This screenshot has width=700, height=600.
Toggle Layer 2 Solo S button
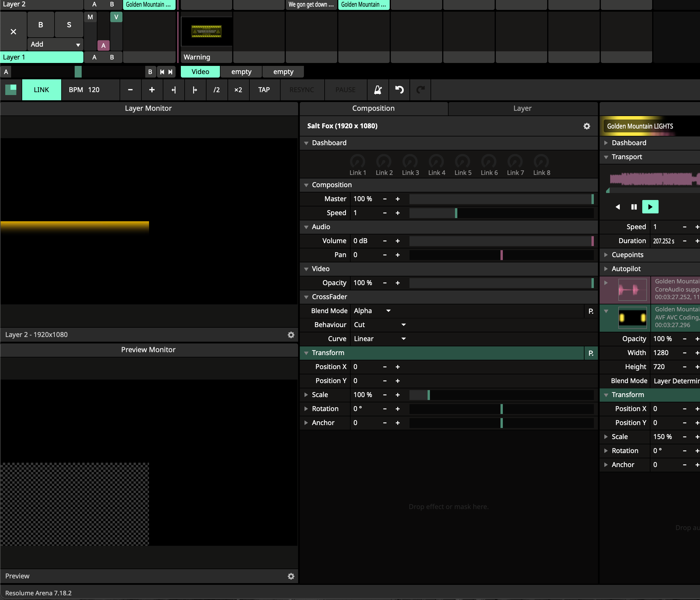coord(69,25)
